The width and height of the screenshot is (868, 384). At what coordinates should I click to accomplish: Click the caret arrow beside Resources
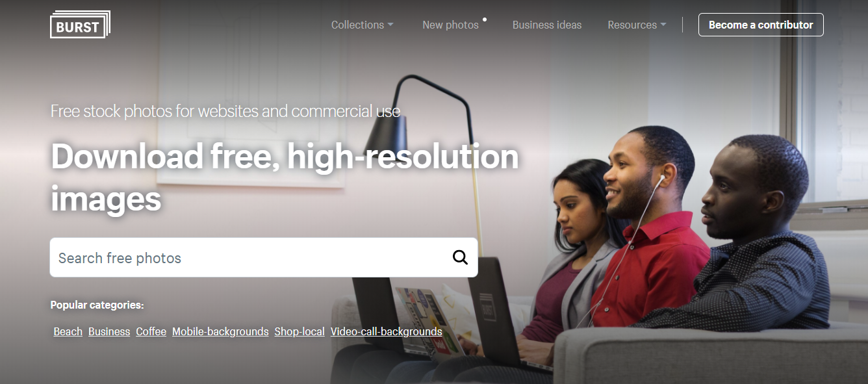[x=663, y=25]
